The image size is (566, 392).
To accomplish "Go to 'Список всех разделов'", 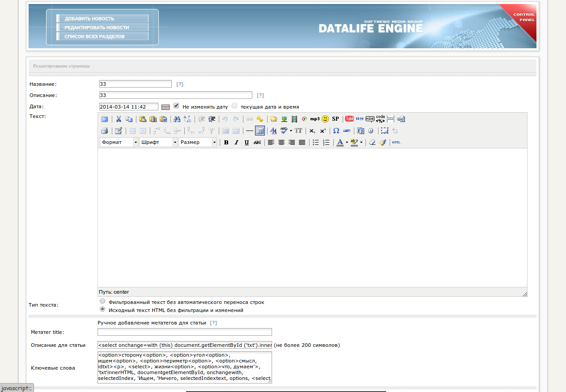I will click(94, 36).
